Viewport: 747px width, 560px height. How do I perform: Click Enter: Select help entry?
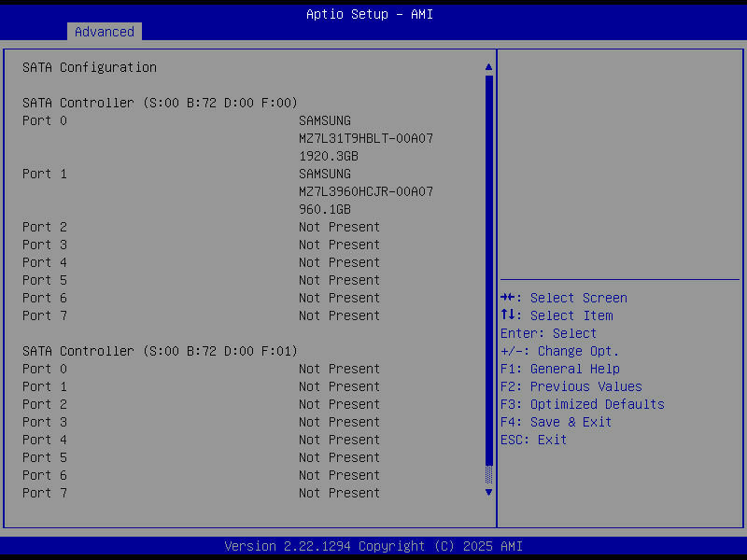(x=549, y=333)
